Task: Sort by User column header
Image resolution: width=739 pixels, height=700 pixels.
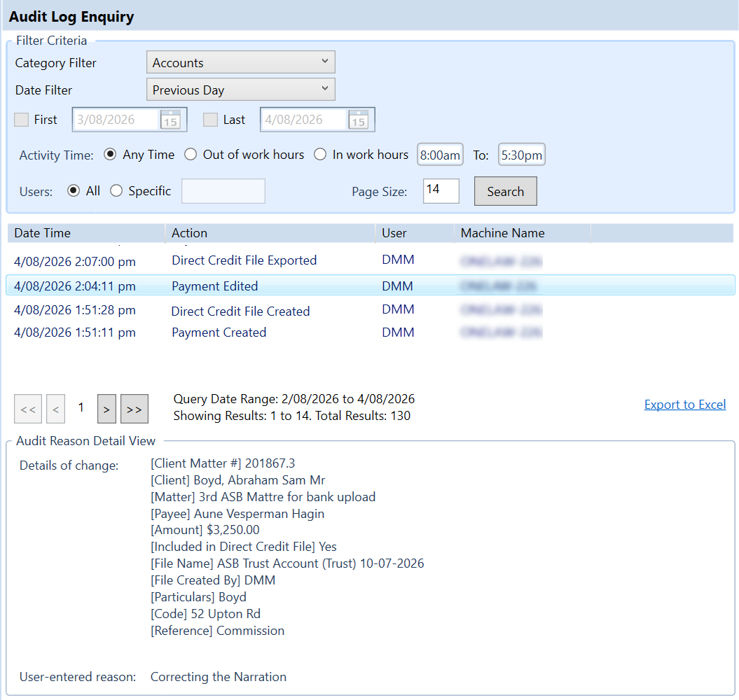Action: [415, 233]
